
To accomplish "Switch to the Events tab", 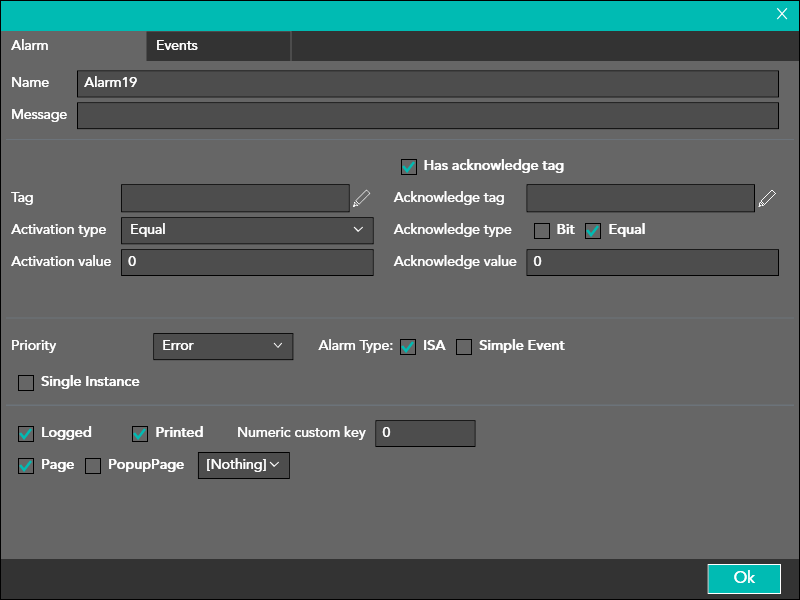I will [x=177, y=46].
